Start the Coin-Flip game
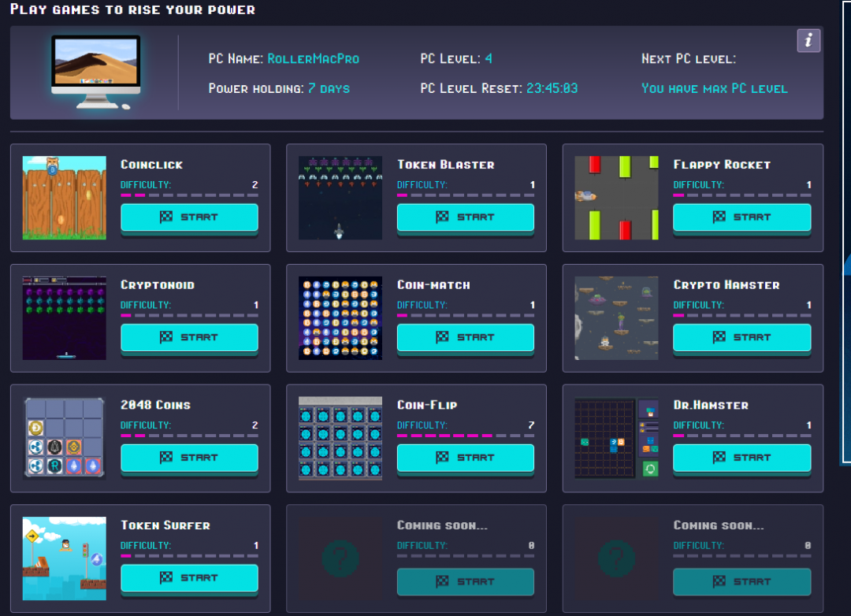The width and height of the screenshot is (851, 616). (x=465, y=457)
